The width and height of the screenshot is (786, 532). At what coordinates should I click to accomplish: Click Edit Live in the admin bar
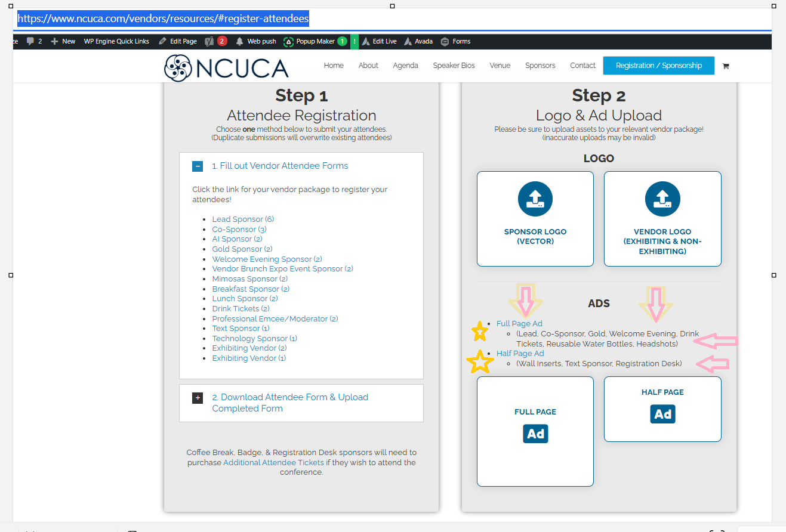coord(379,41)
